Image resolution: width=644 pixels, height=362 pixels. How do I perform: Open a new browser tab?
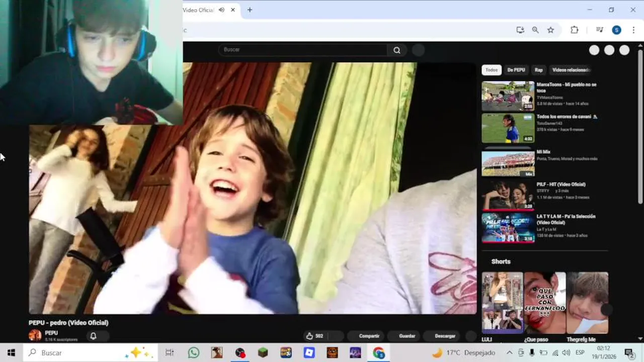tap(250, 10)
